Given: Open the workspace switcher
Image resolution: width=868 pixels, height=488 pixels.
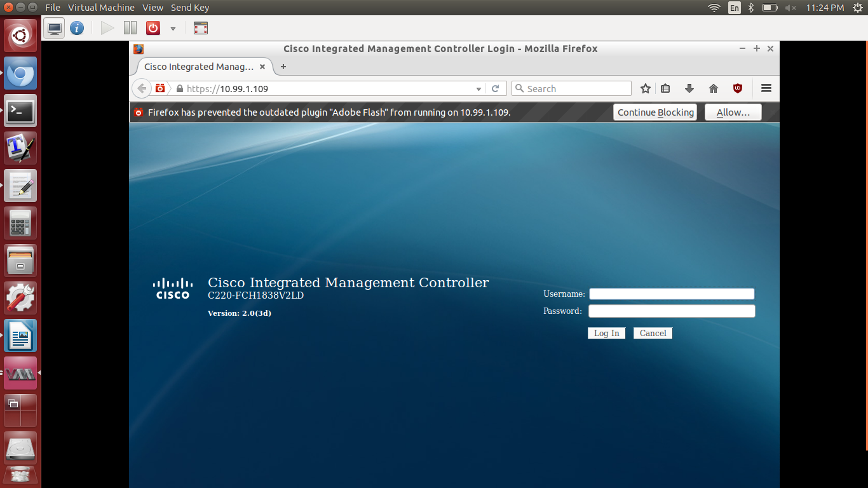Looking at the screenshot, I should click(x=20, y=411).
